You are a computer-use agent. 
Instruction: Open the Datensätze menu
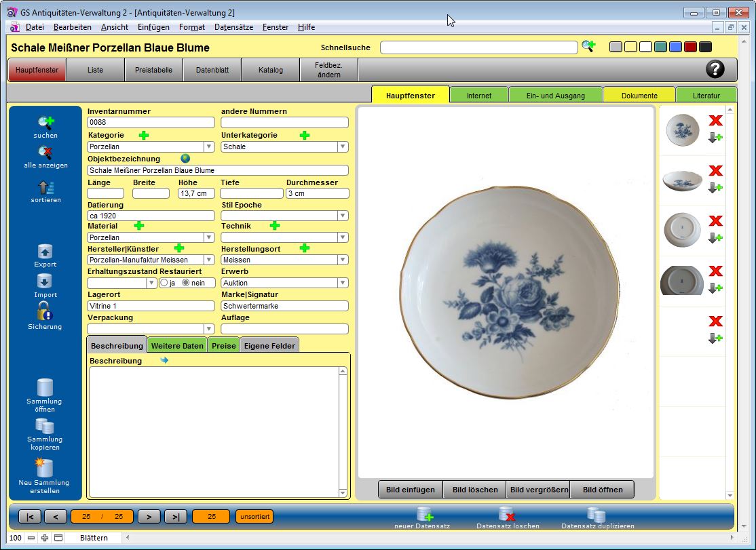233,27
